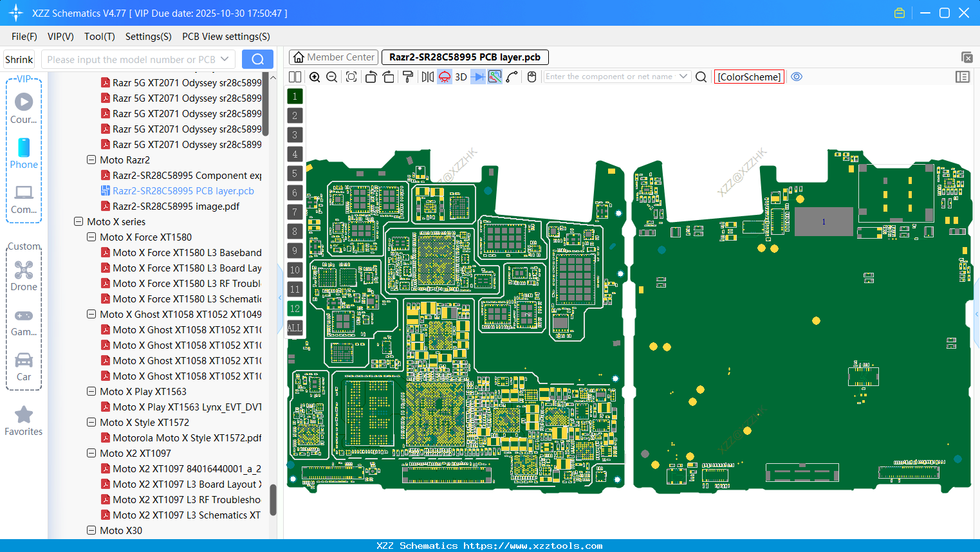Enable the ALL layers view
Image resolution: width=980 pixels, height=552 pixels.
295,328
